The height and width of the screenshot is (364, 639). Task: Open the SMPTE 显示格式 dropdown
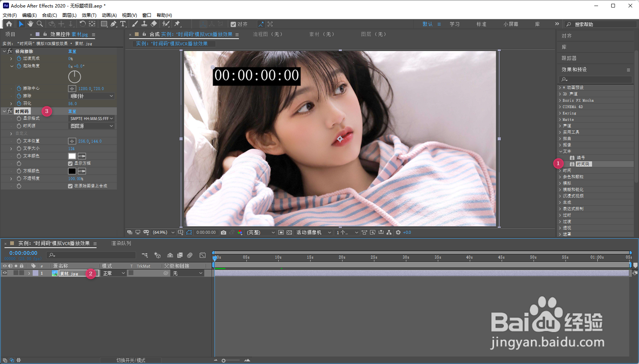[91, 118]
